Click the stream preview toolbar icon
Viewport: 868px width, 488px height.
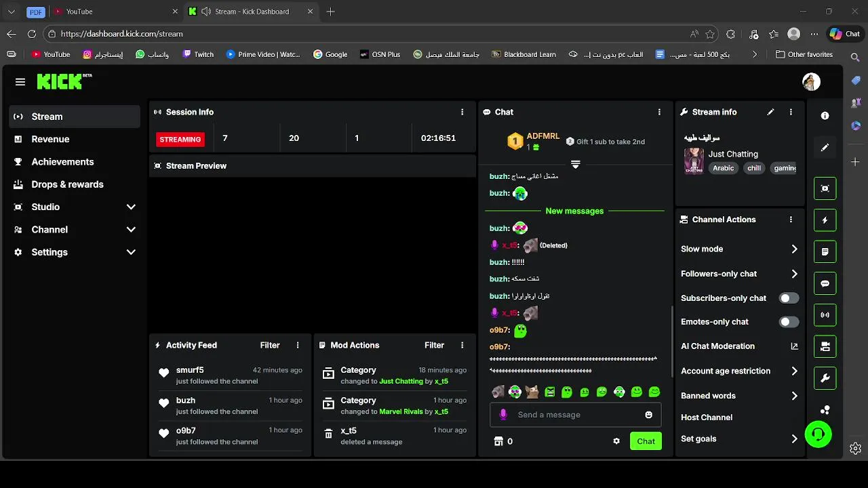point(825,188)
